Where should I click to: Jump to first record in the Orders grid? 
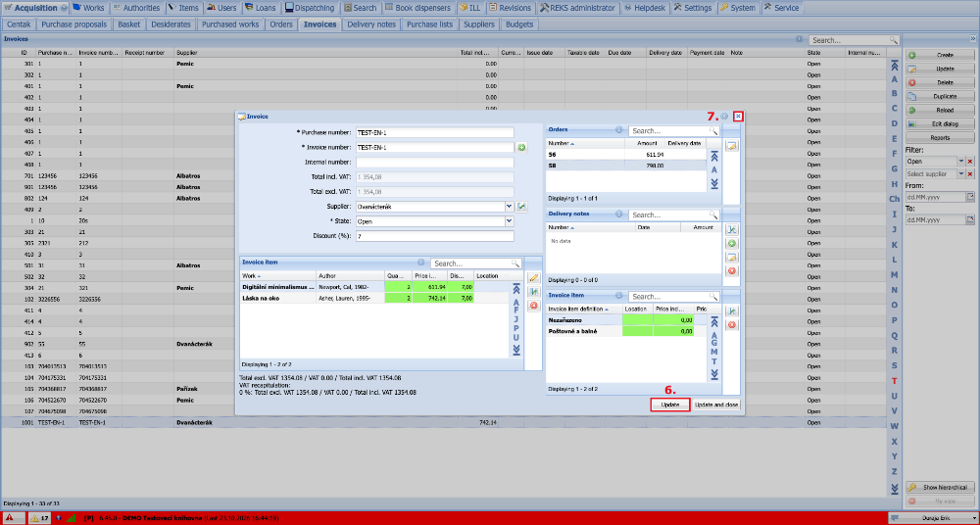(x=714, y=157)
